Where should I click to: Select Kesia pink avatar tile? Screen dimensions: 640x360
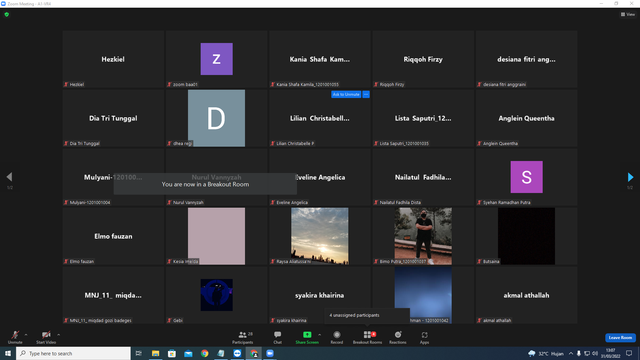216,236
